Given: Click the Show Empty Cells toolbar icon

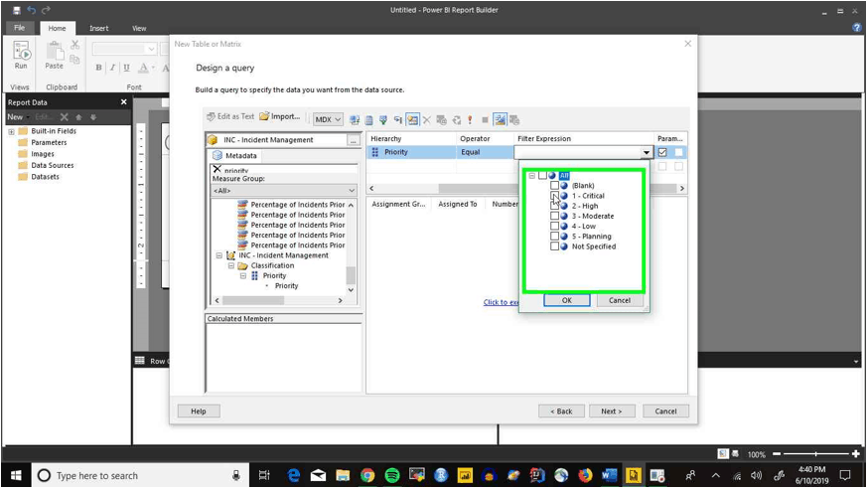Looking at the screenshot, I should click(383, 119).
